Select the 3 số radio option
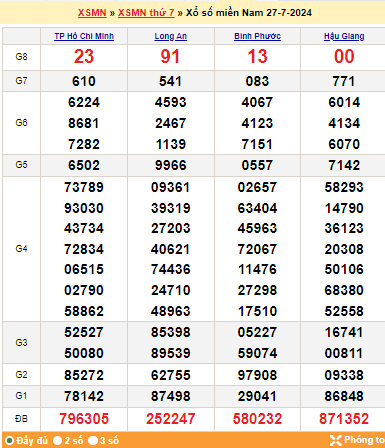This screenshot has height=448, width=385. (93, 440)
